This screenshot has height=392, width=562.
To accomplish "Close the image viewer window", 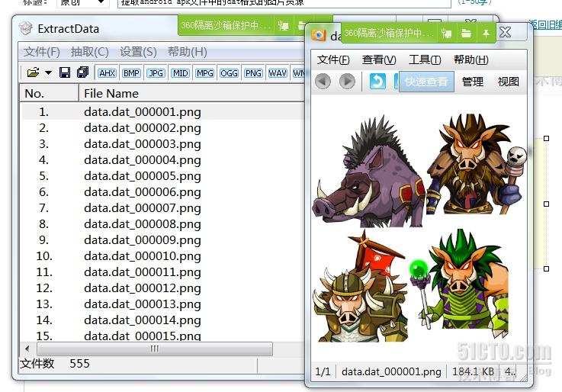I will pos(506,32).
